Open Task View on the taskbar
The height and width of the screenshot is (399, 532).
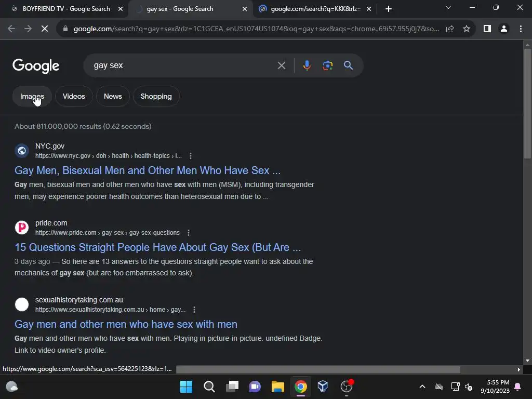(232, 387)
